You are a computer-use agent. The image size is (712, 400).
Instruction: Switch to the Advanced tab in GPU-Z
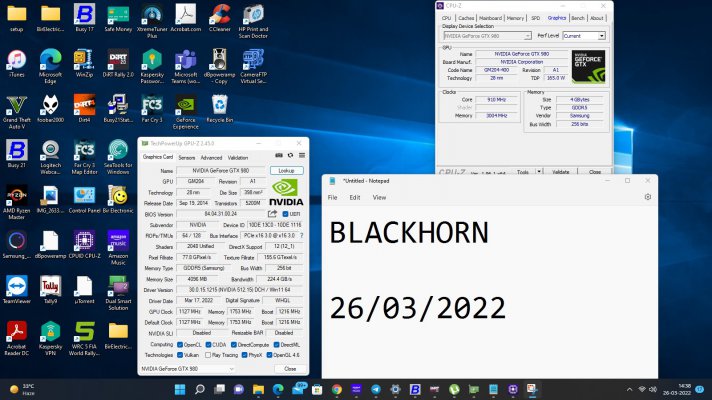(x=212, y=158)
